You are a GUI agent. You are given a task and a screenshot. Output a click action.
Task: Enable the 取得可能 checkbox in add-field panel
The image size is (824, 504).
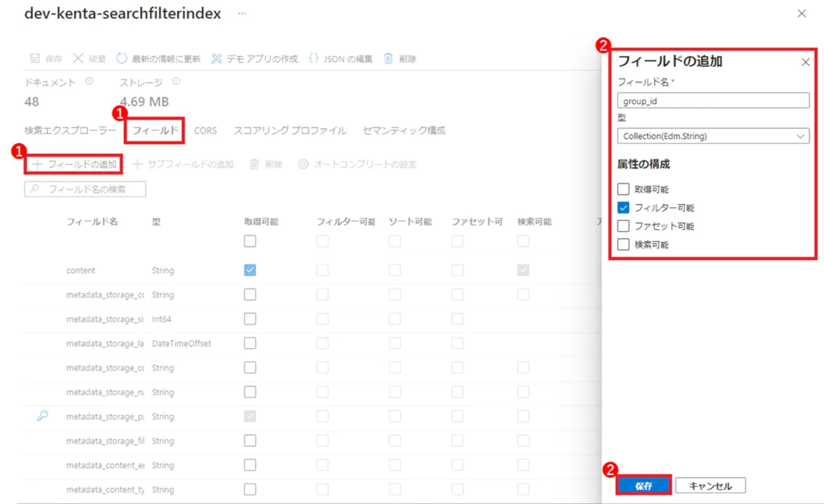click(x=623, y=190)
